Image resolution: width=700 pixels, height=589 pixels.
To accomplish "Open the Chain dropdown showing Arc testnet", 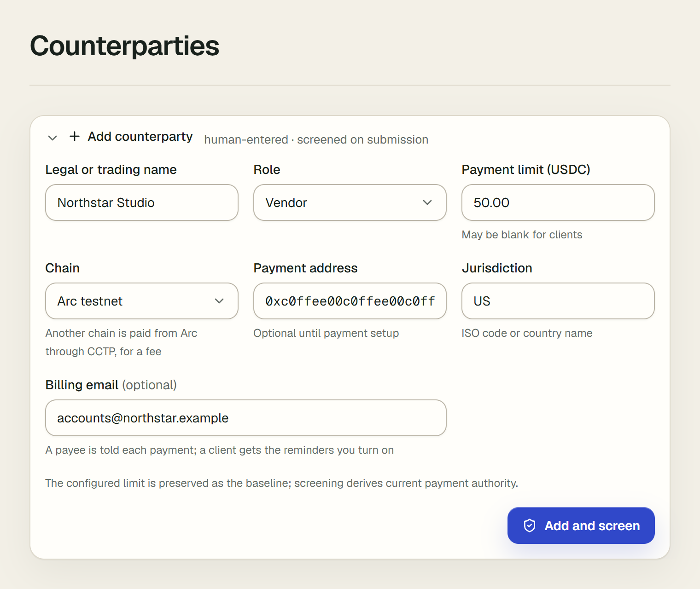I will pos(142,301).
